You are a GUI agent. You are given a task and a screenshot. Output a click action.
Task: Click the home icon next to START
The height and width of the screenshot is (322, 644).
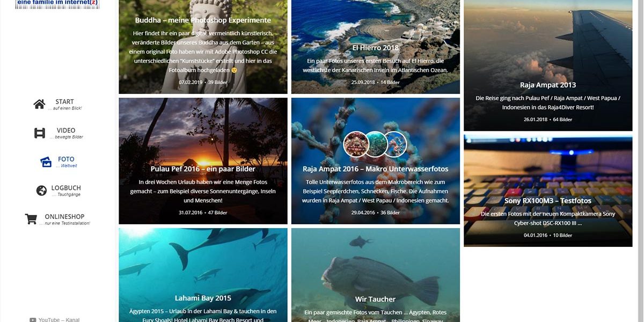click(x=39, y=104)
